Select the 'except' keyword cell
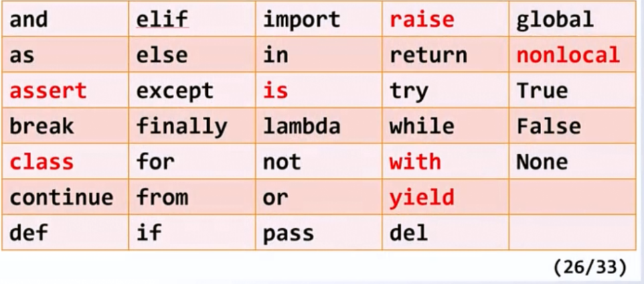The height and width of the screenshot is (284, 644). pos(175,91)
